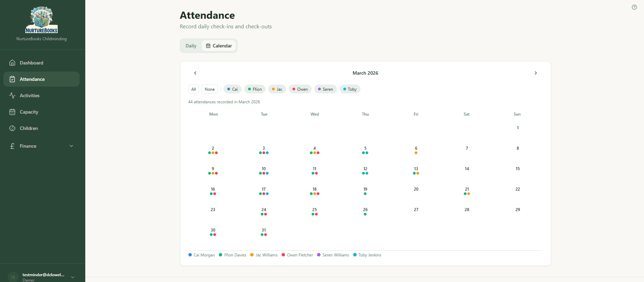Toggle the Cai child filter chip
644x282 pixels.
click(232, 89)
